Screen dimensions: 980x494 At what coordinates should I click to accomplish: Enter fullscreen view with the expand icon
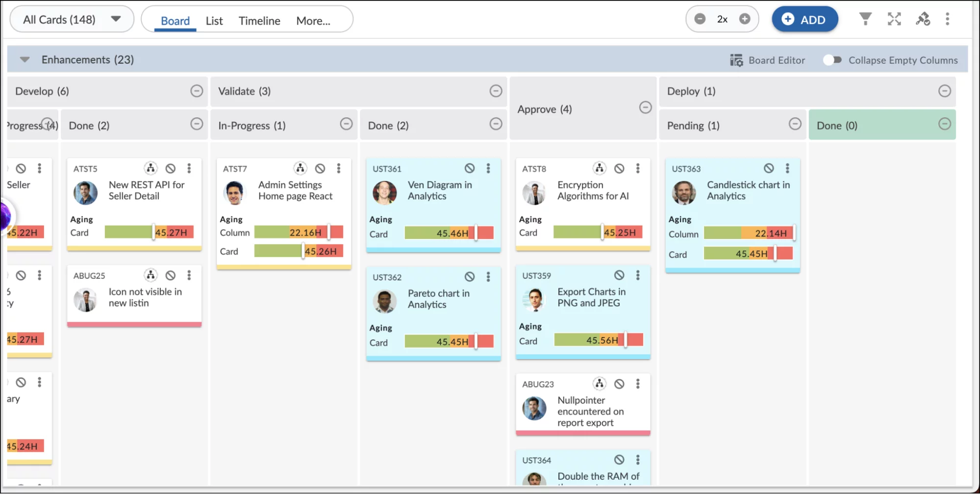pos(894,19)
